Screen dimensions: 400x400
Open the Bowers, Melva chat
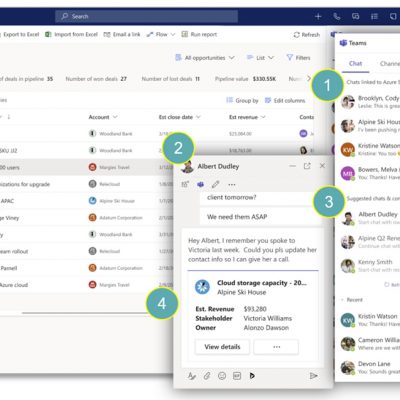[370, 173]
